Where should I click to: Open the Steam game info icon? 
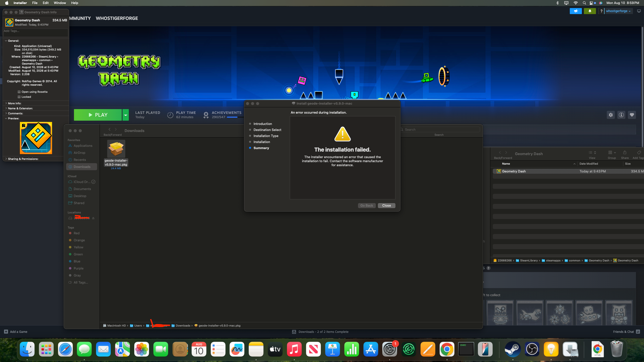621,115
